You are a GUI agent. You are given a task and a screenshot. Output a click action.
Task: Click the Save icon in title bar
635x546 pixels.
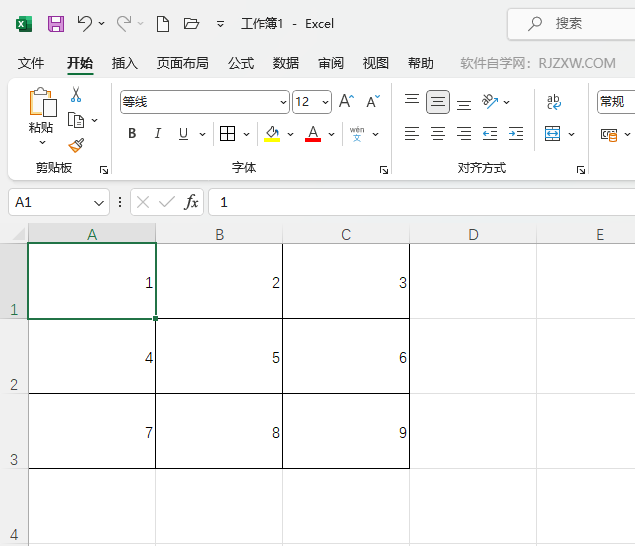(x=56, y=24)
